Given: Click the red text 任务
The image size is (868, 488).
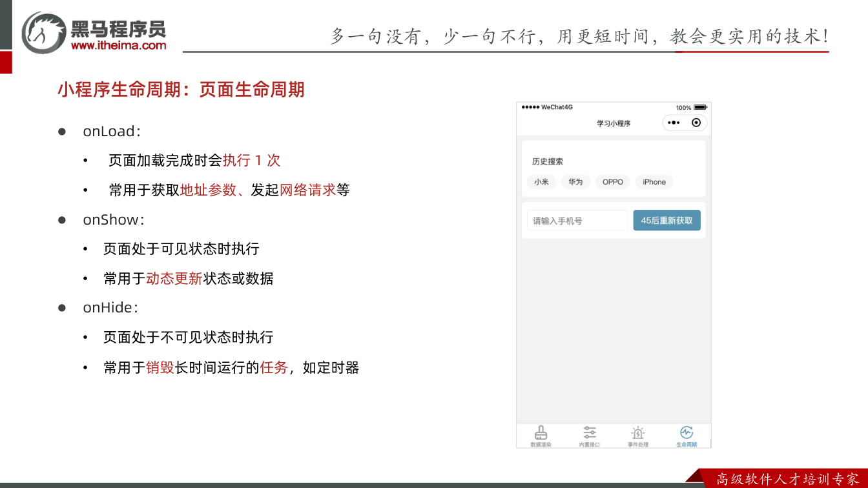Looking at the screenshot, I should point(274,367).
